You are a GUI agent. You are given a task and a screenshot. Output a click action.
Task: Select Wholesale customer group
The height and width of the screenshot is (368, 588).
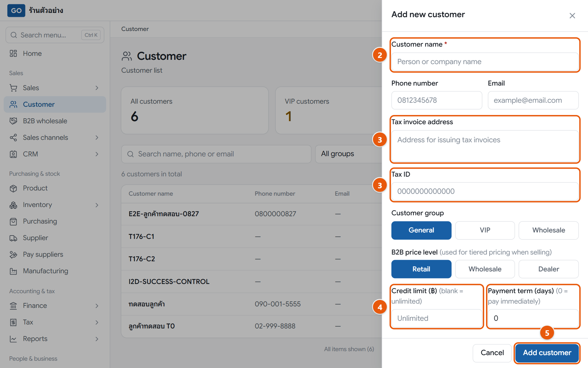[x=548, y=230]
